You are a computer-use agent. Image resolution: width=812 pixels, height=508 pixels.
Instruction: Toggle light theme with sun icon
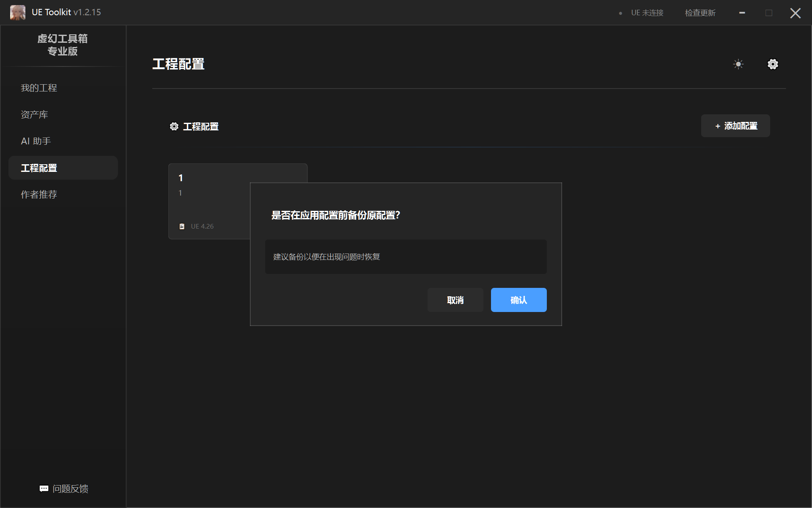click(738, 64)
